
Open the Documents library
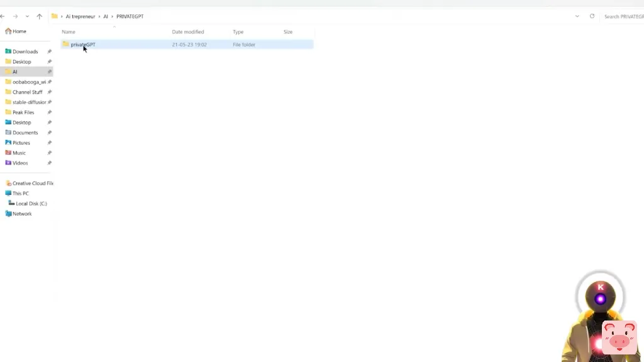(x=25, y=133)
